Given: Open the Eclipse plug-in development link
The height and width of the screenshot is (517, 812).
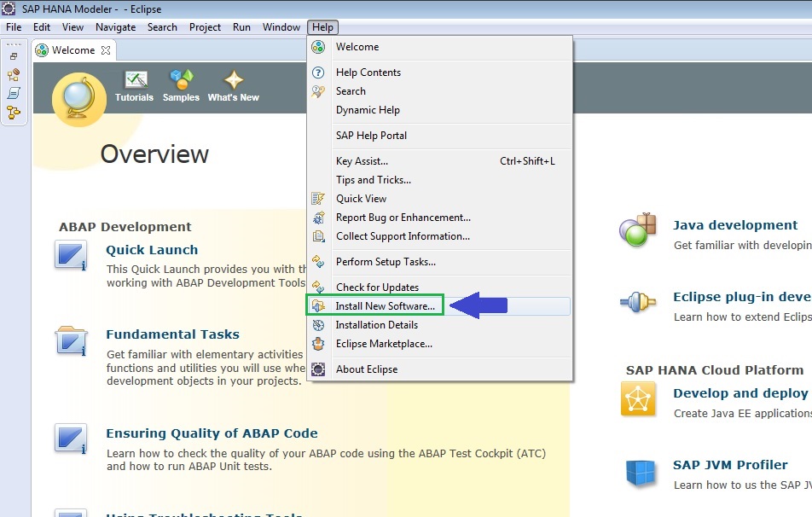Looking at the screenshot, I should point(742,297).
